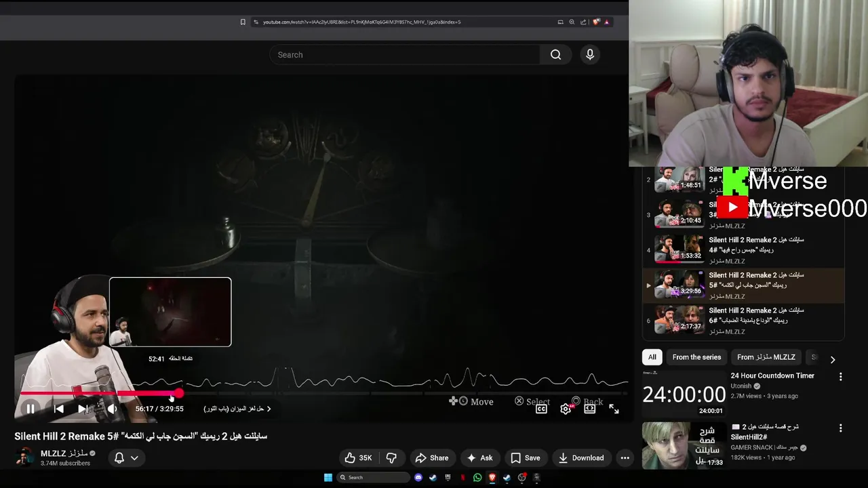Toggle closed captions on the video
868x488 pixels.
pos(541,409)
